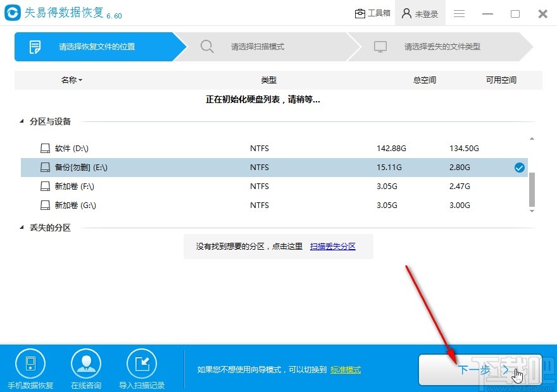
Task: Click the document icon on the first wizard step
Action: point(35,46)
